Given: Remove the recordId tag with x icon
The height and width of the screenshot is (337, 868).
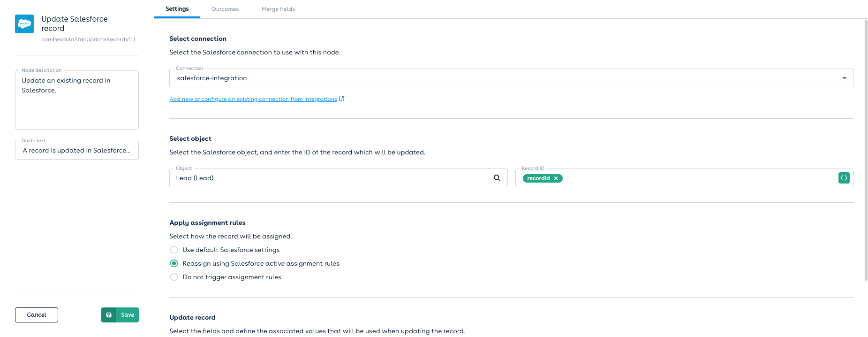Looking at the screenshot, I should click(x=556, y=178).
